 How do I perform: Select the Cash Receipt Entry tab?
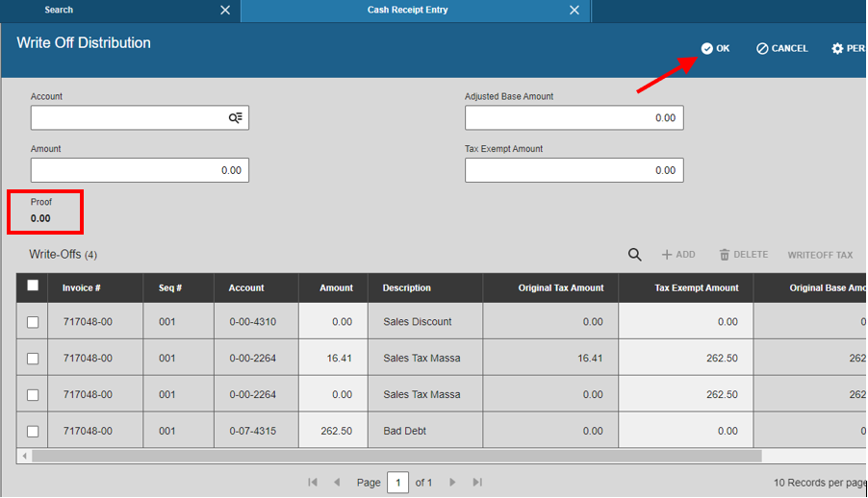click(407, 10)
